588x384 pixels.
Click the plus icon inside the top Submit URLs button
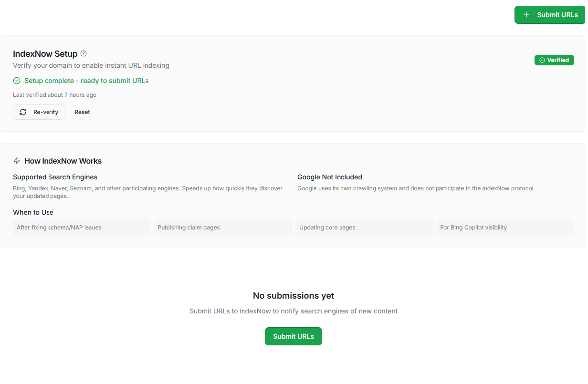tap(526, 15)
